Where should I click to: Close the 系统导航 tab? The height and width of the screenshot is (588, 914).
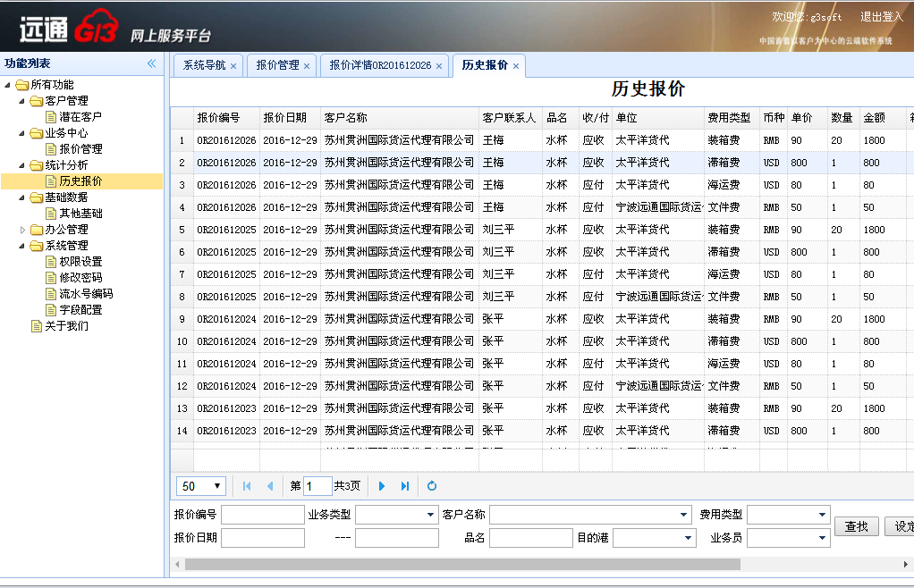233,66
